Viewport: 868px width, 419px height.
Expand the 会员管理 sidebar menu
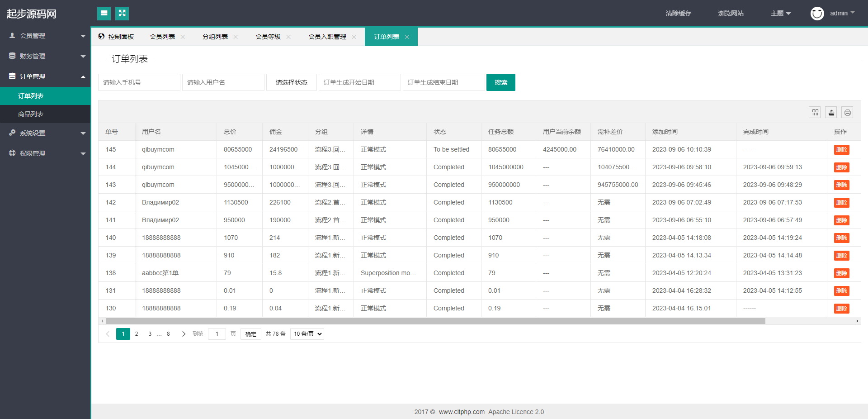point(45,36)
